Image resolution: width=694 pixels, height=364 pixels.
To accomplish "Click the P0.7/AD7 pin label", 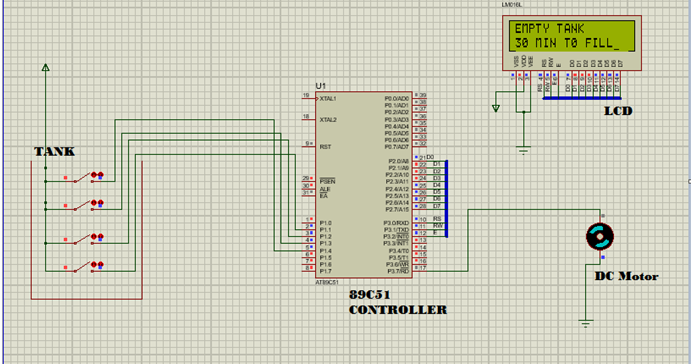I will pyautogui.click(x=397, y=147).
